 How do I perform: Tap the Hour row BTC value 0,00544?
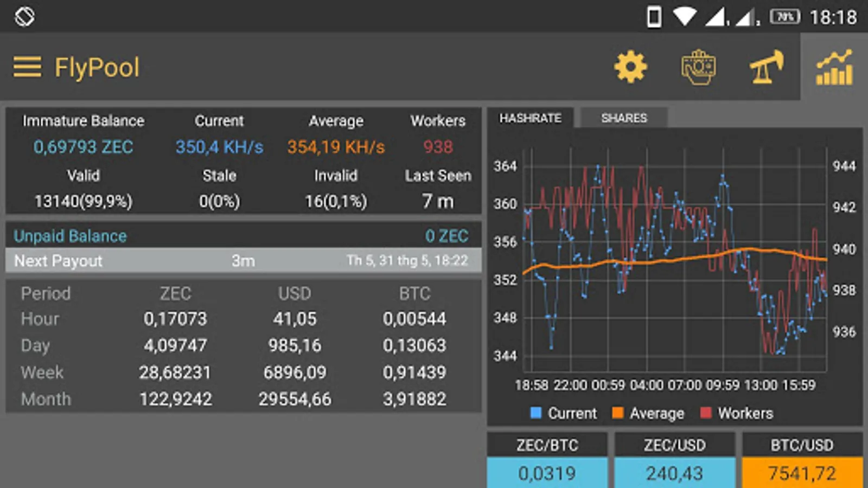point(414,319)
